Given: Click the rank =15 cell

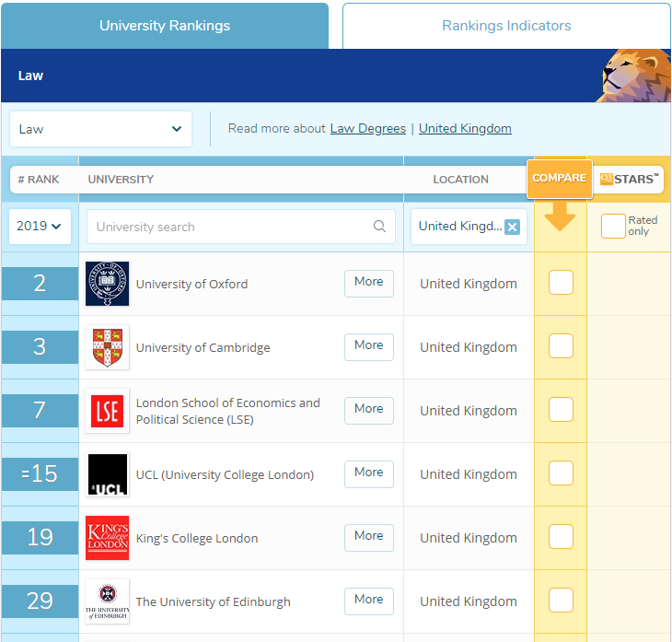Looking at the screenshot, I should coord(40,473).
